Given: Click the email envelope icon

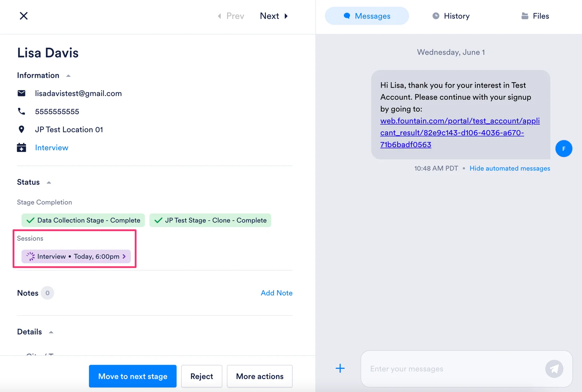Looking at the screenshot, I should tap(21, 93).
